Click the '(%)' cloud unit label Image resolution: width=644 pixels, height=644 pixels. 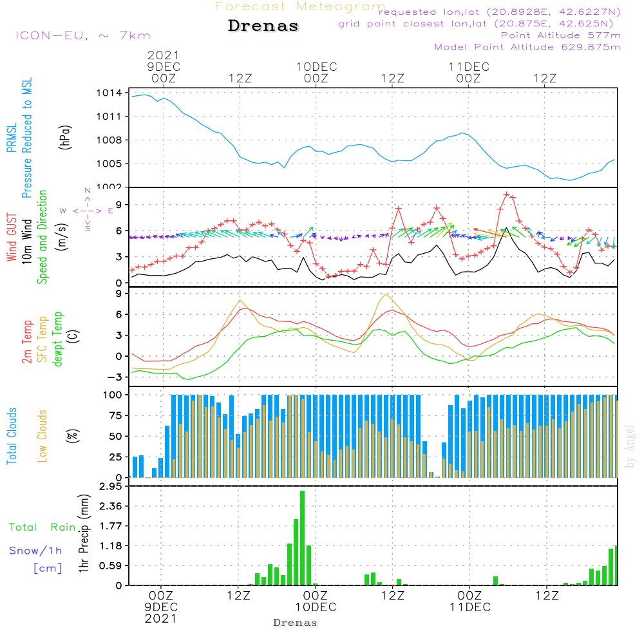[72, 436]
